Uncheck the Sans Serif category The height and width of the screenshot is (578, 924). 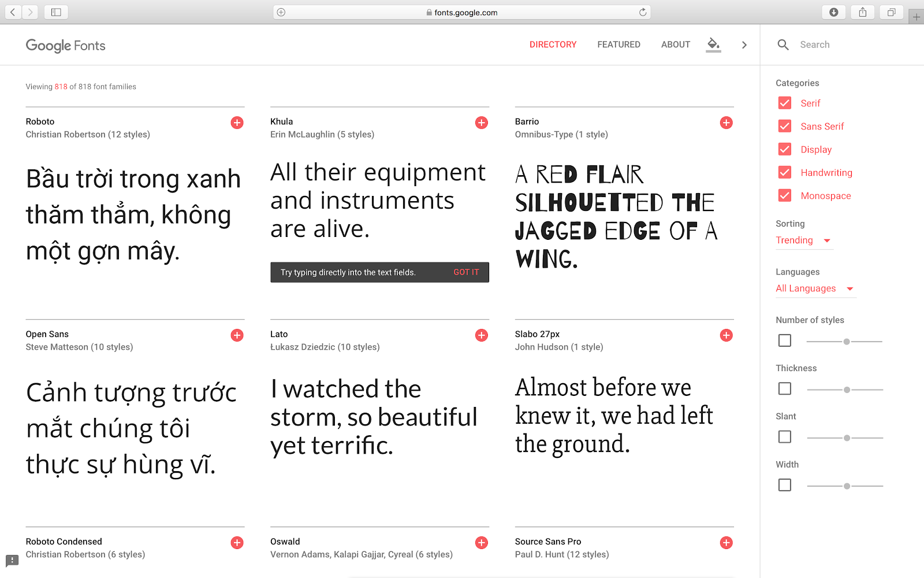click(785, 126)
